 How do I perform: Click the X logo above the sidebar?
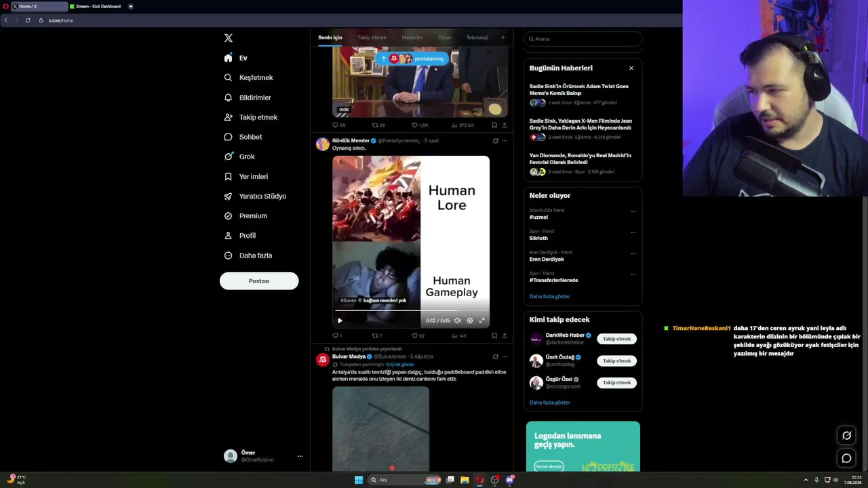pyautogui.click(x=229, y=38)
